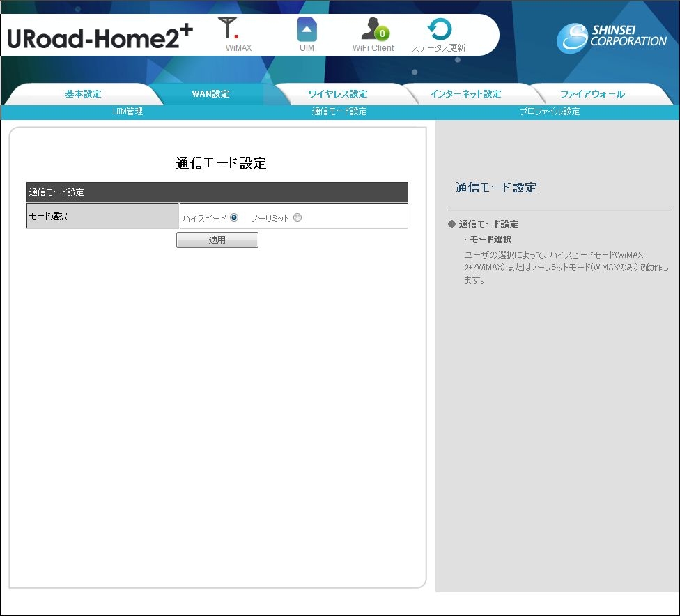
Task: Select the ノーリミット radio button
Action: point(297,217)
